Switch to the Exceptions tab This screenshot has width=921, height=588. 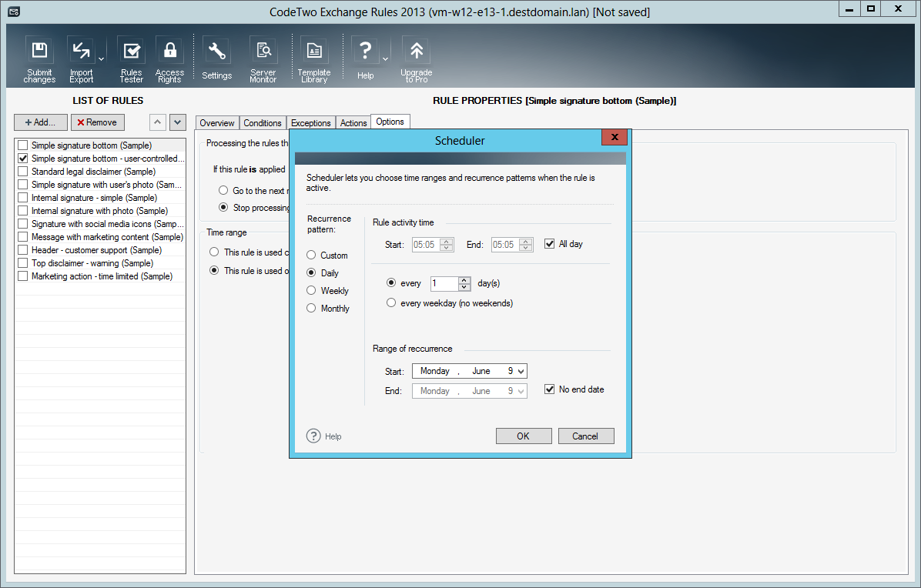point(310,122)
